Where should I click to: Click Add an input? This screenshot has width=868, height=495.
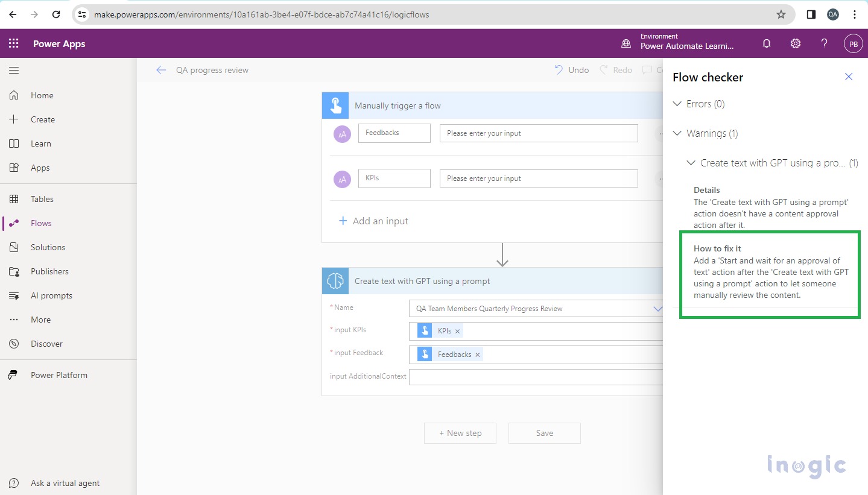pos(373,221)
